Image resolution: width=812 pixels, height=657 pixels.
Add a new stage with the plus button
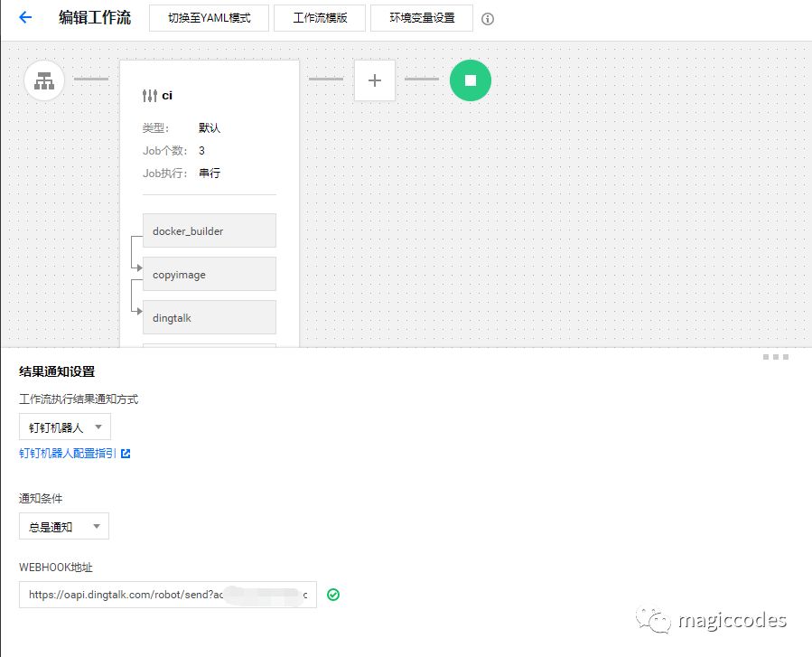coord(375,80)
